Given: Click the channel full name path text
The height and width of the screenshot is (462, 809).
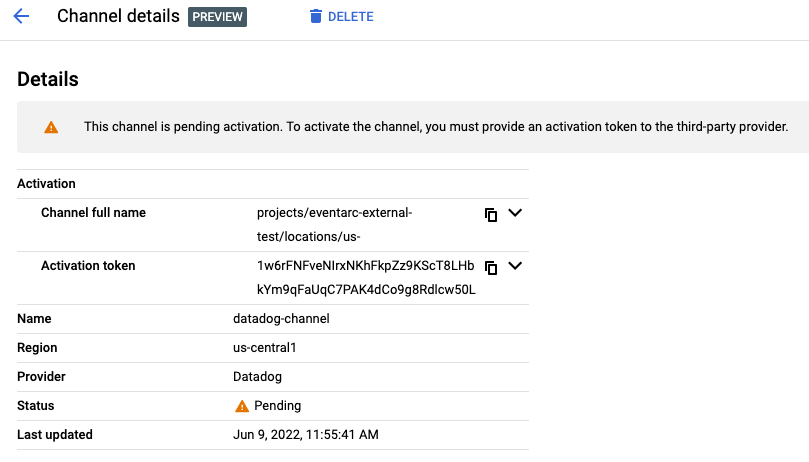Looking at the screenshot, I should (x=334, y=224).
